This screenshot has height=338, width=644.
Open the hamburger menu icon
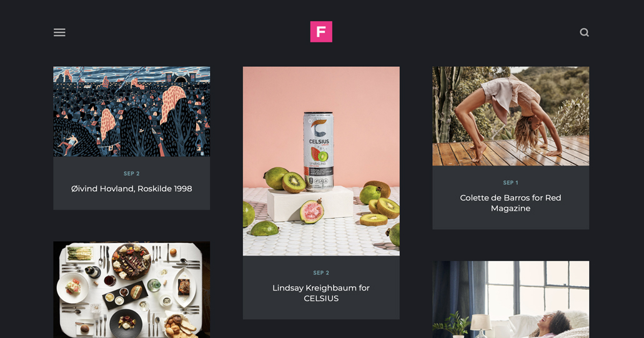point(59,32)
